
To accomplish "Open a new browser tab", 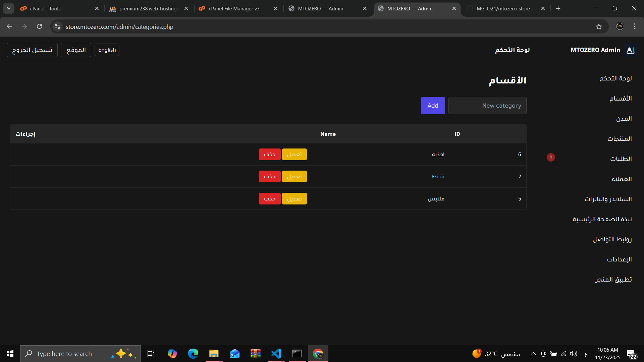I will coord(558,8).
